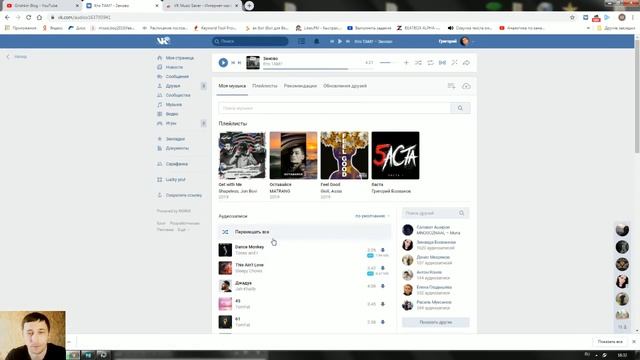Open a new browser tab
The image size is (640, 360).
249,6
